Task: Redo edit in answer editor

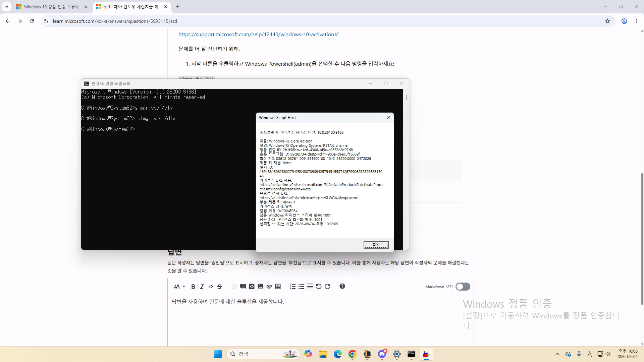Action: tap(327, 287)
